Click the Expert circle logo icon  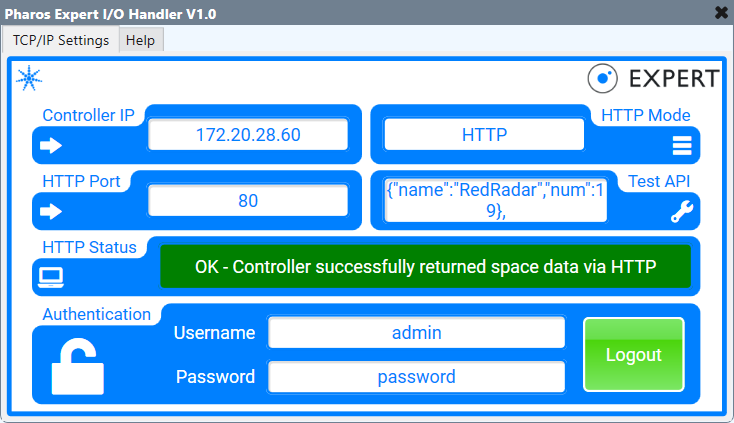(602, 78)
